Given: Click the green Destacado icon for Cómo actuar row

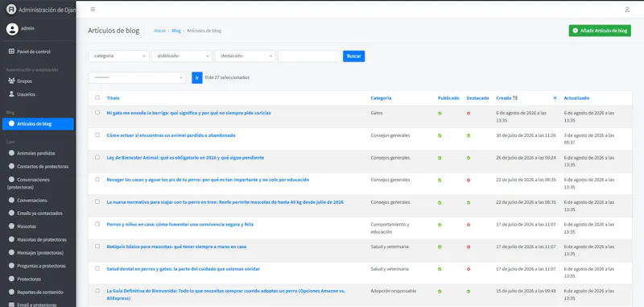Looking at the screenshot, I should [469, 135].
